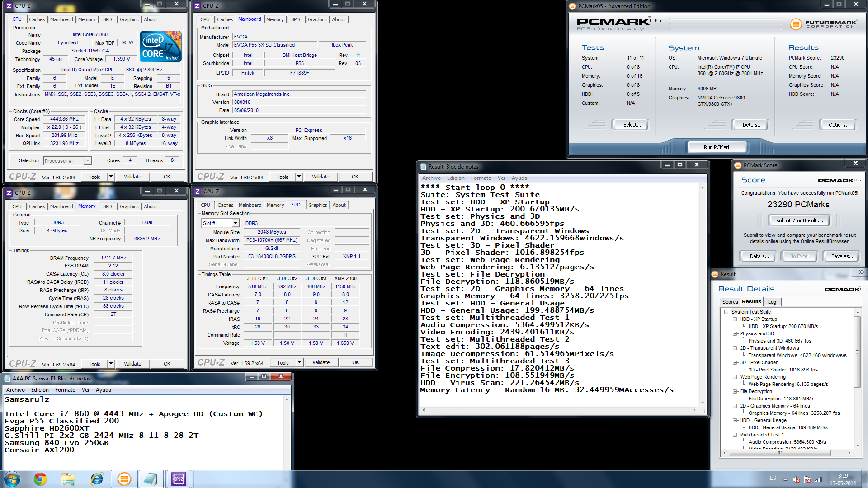Screen dimensions: 868x488
Task: Open Ayuda menu in Result notepad
Action: point(519,178)
